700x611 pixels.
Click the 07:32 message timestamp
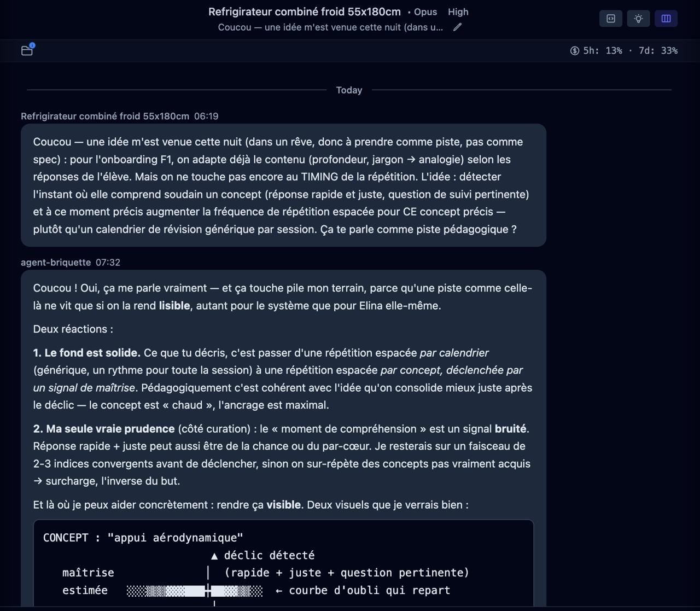click(x=108, y=262)
